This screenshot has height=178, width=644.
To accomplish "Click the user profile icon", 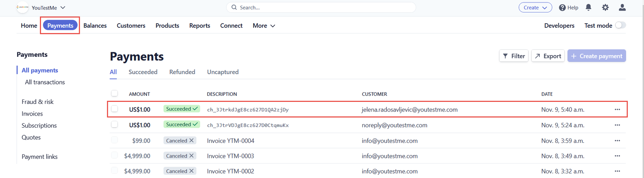I will [x=622, y=7].
